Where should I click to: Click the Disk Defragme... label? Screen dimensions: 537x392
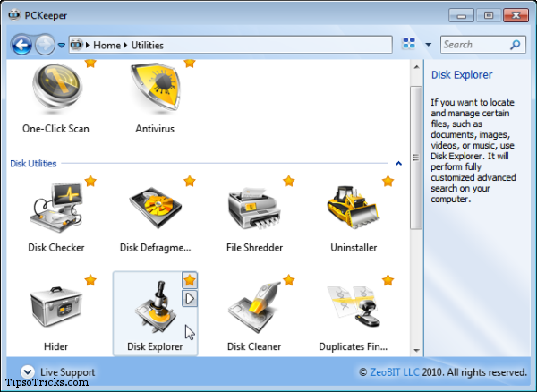point(156,248)
